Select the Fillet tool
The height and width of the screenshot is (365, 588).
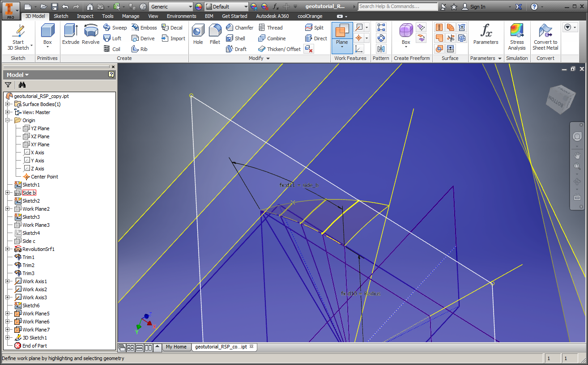coord(215,34)
